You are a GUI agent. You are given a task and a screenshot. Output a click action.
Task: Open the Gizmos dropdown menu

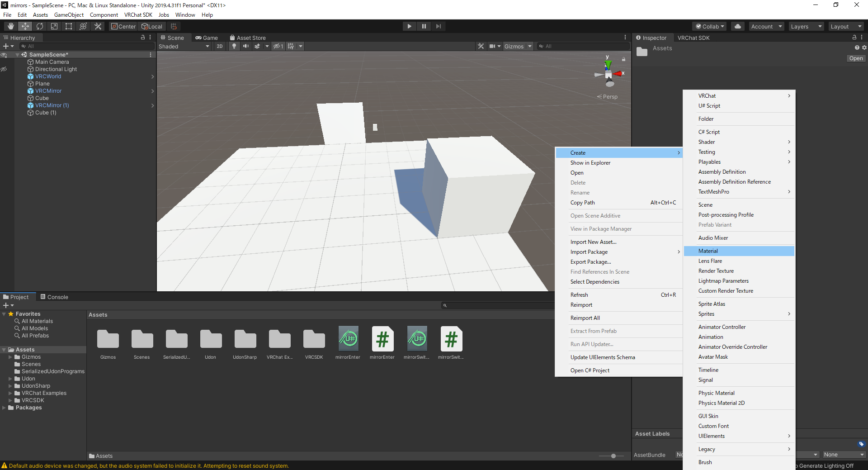(x=518, y=46)
